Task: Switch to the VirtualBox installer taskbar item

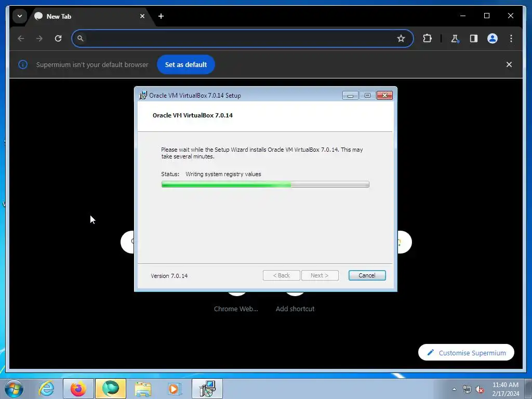Action: tap(207, 389)
